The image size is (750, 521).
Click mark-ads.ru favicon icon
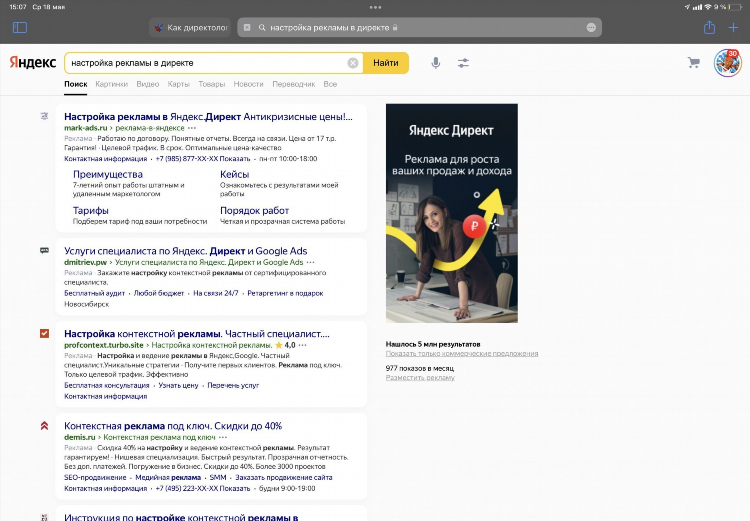point(44,116)
